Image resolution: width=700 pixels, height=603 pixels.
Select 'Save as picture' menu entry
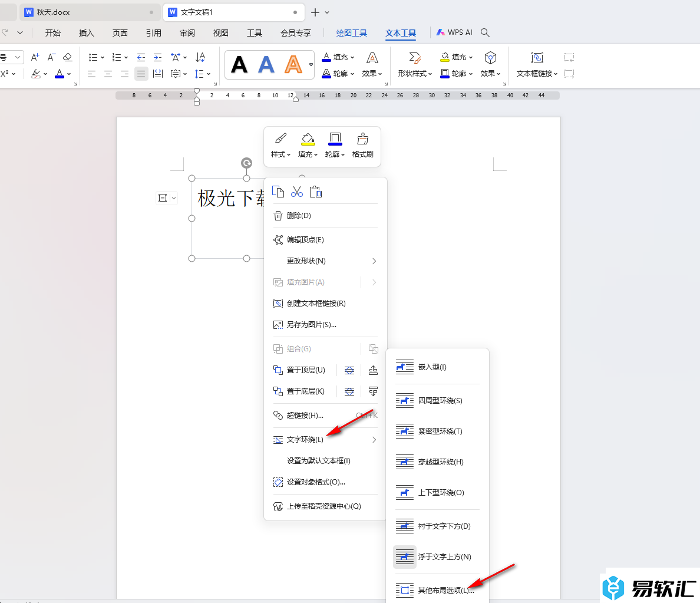click(312, 325)
